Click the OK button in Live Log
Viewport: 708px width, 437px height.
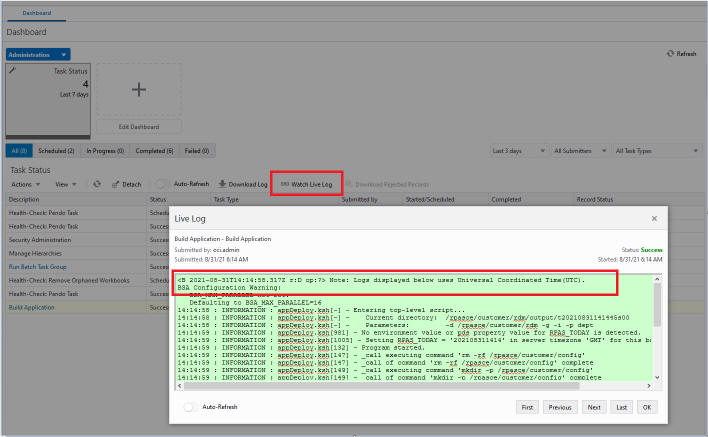pos(647,407)
